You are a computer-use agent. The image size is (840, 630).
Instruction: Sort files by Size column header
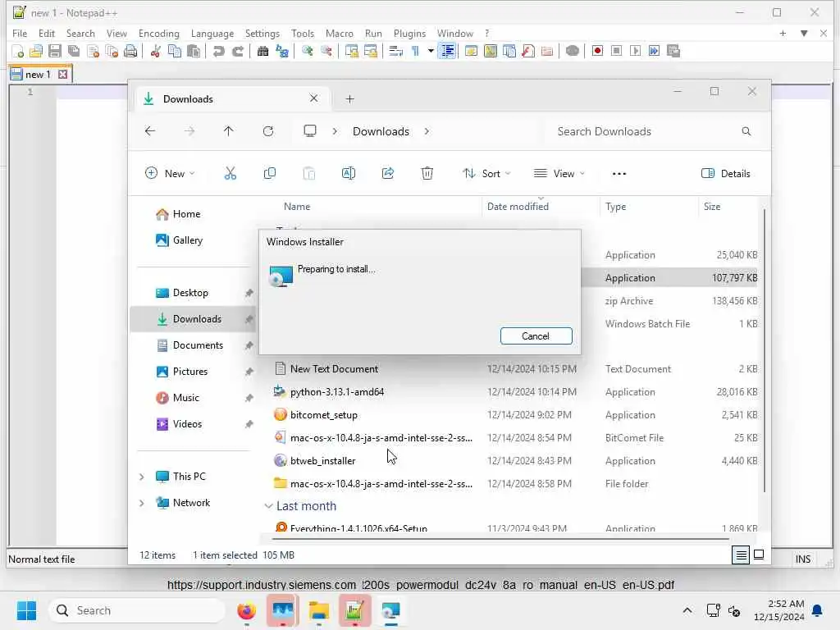coord(711,206)
